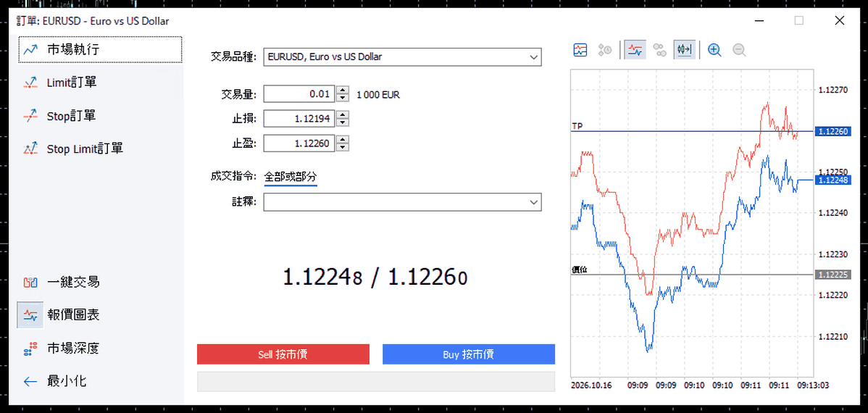The width and height of the screenshot is (868, 413).
Task: Click the greyed-out circles icon in chart toolbar
Action: click(x=659, y=50)
